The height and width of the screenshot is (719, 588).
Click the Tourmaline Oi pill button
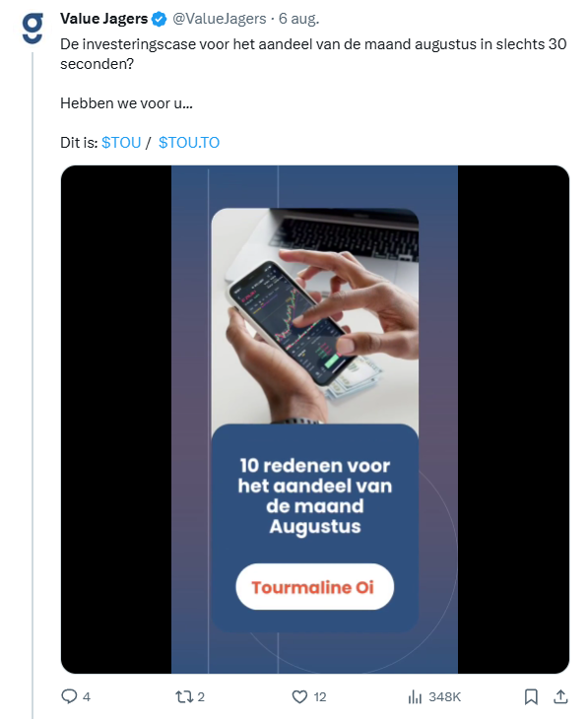click(314, 587)
